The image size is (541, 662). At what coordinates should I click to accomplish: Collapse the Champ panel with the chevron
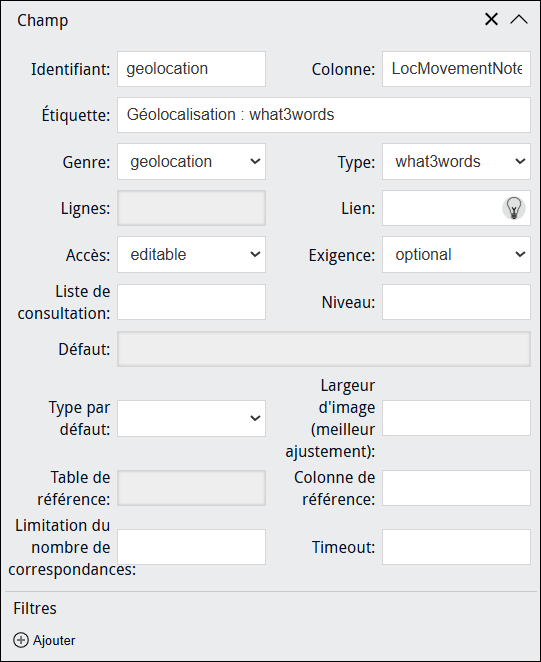[x=519, y=19]
